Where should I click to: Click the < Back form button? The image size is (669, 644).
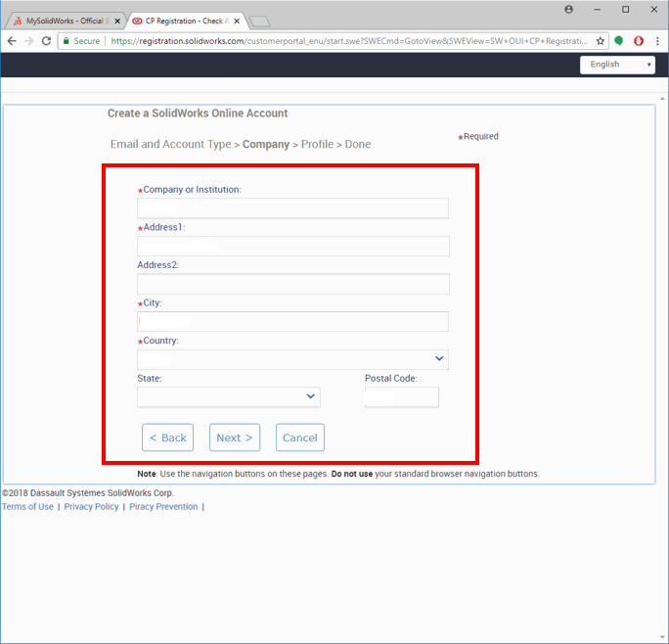(167, 437)
